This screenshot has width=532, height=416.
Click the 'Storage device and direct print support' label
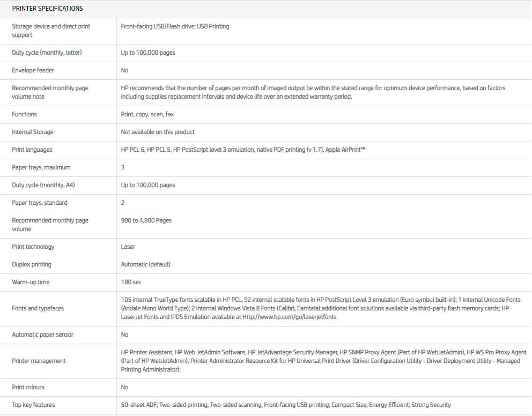(x=51, y=31)
